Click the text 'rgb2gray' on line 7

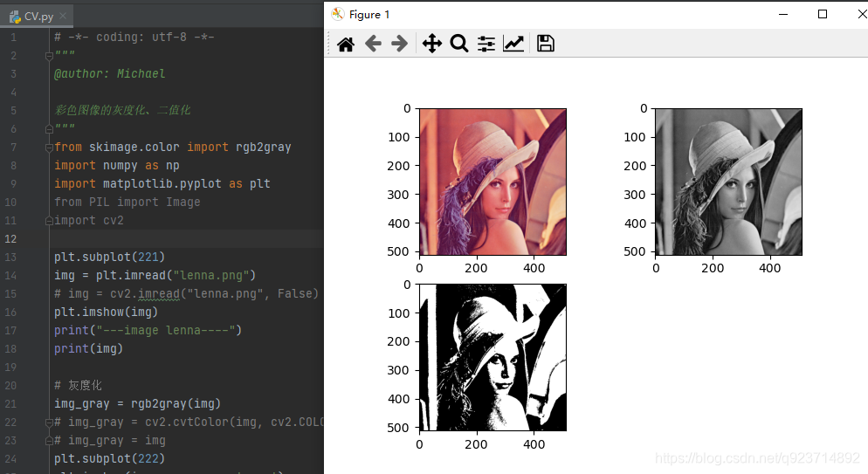tap(264, 148)
